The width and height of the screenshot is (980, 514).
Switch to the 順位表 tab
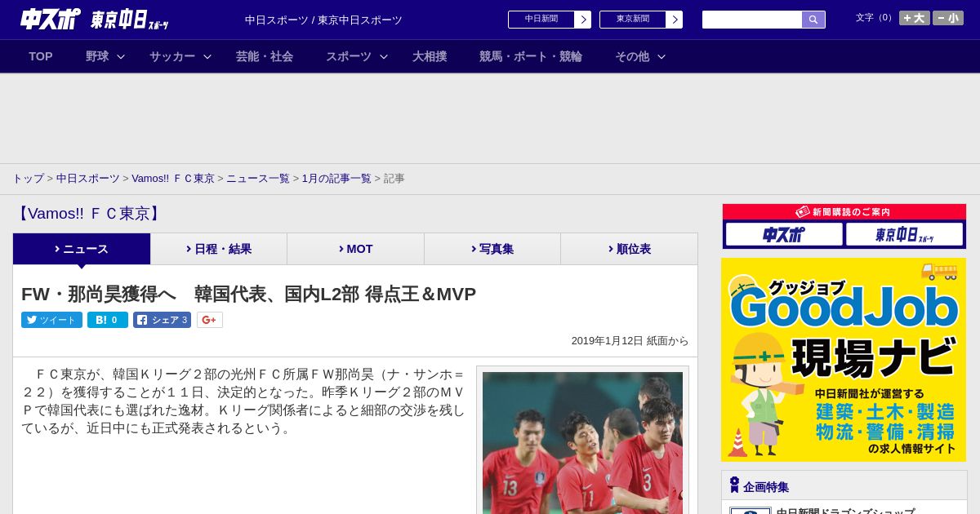tap(630, 249)
